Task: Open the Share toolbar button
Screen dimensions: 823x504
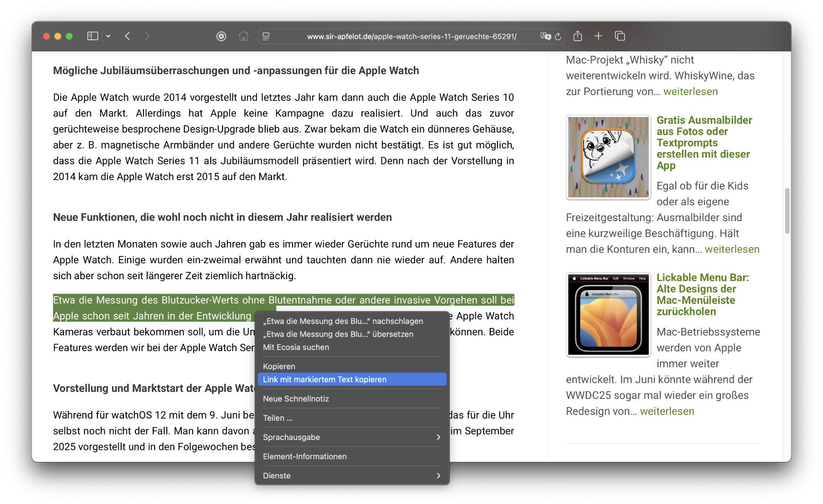Action: (578, 36)
